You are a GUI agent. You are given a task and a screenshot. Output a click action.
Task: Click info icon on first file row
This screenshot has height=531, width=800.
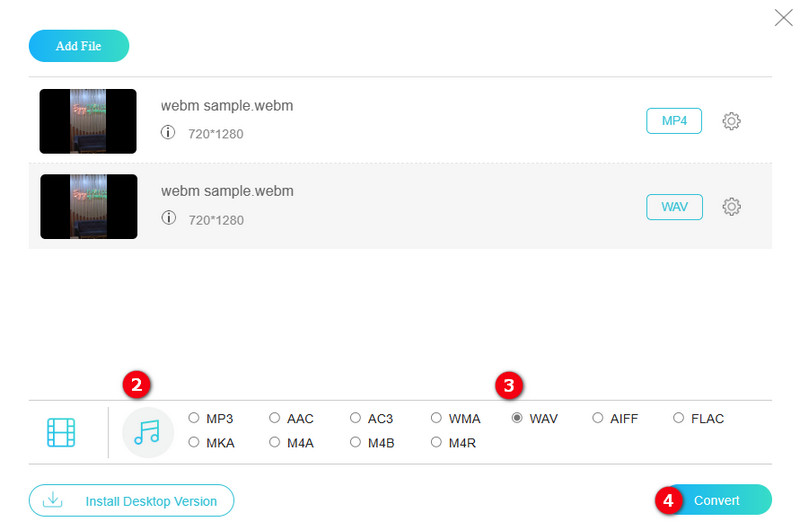(168, 132)
